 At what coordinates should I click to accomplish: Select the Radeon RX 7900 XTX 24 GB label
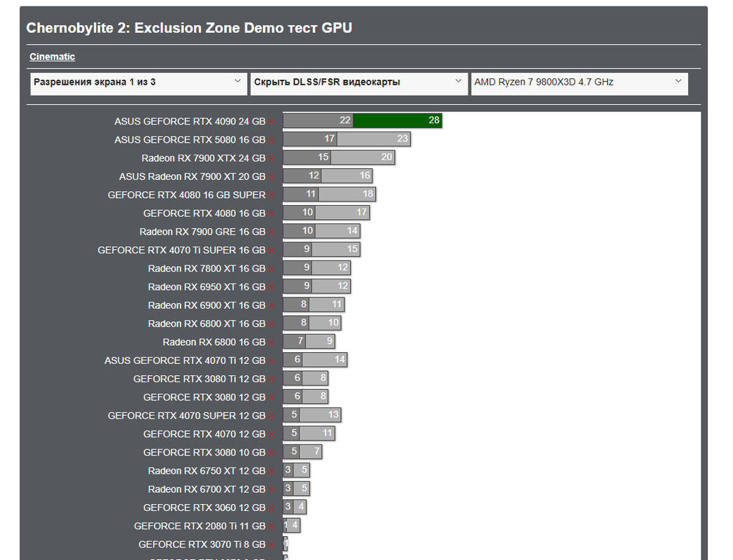point(203,158)
